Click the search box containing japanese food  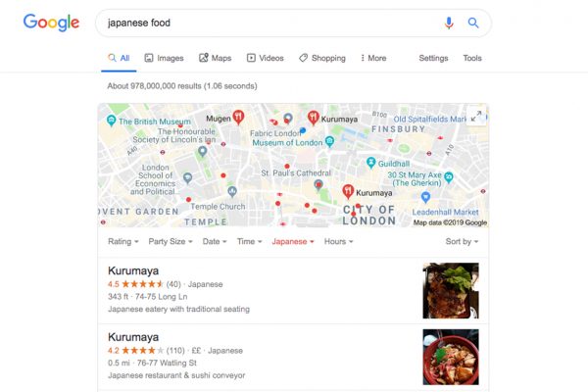point(271,23)
